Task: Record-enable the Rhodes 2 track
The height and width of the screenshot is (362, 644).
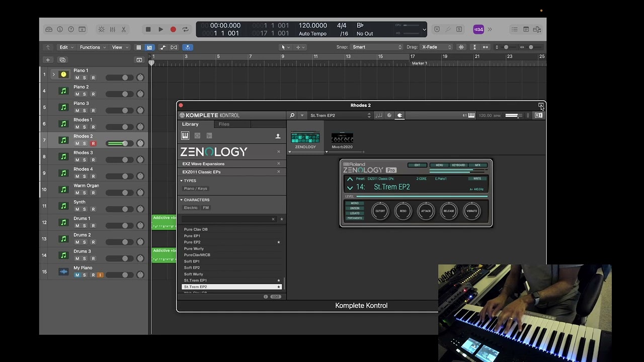Action: pyautogui.click(x=93, y=144)
